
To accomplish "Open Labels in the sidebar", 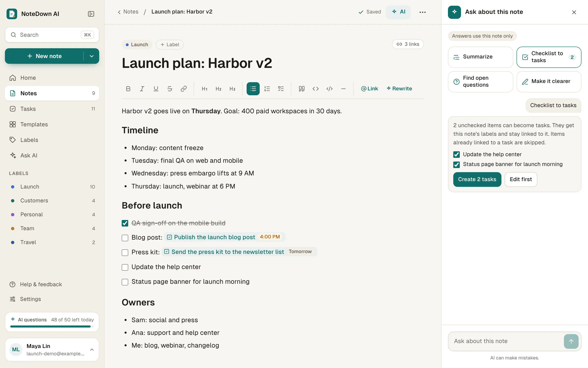I will [x=52, y=140].
